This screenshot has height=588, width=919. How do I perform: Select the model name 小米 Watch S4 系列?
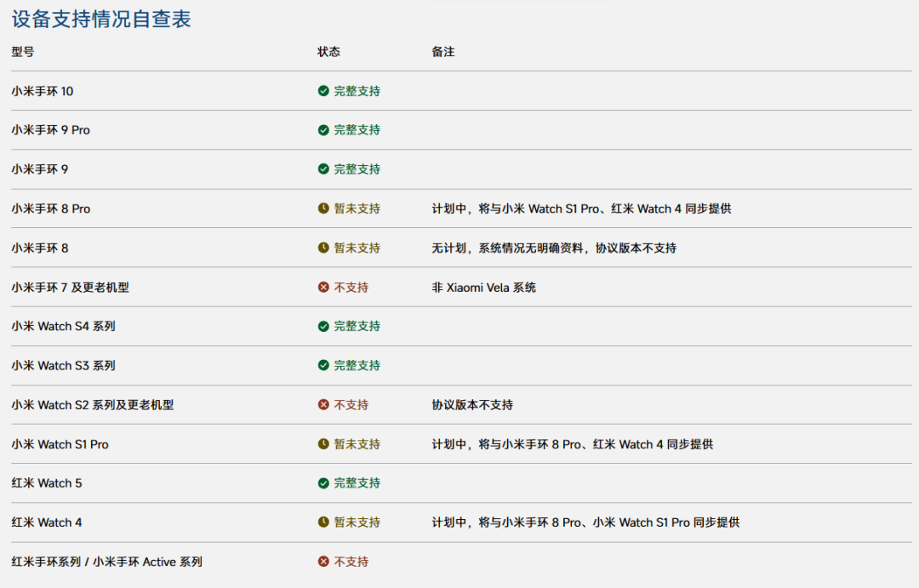(63, 326)
